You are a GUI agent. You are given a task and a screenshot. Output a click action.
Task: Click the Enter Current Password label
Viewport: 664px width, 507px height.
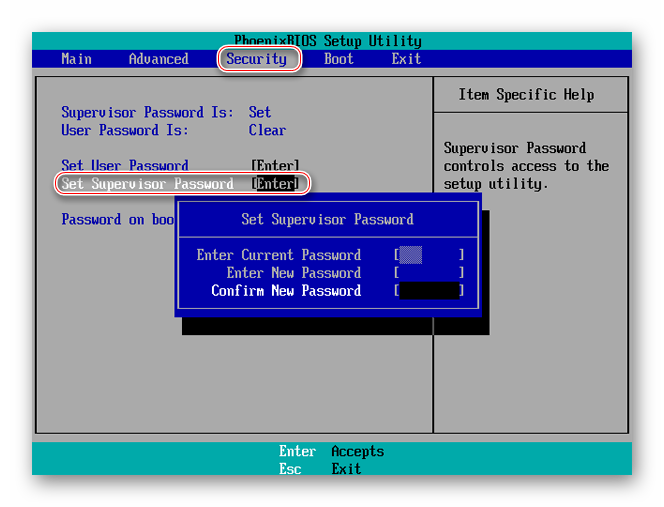279,255
